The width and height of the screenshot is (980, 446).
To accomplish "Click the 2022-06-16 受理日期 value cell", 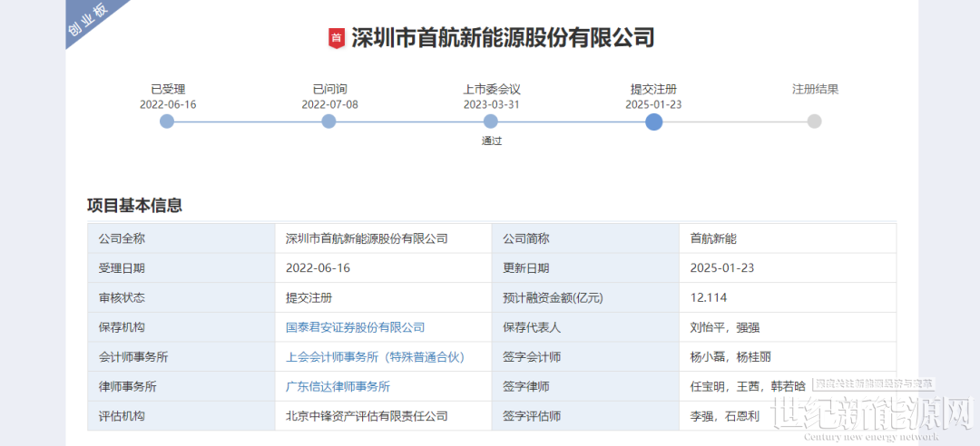I will tap(383, 268).
